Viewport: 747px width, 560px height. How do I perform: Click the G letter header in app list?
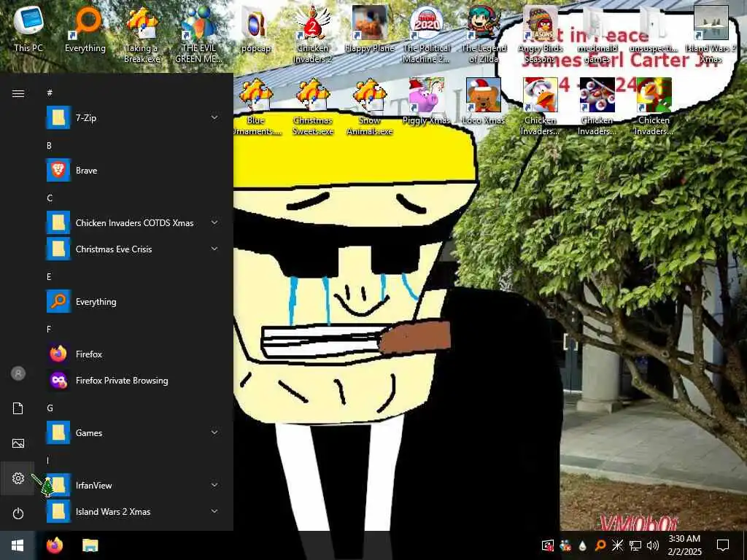click(50, 408)
